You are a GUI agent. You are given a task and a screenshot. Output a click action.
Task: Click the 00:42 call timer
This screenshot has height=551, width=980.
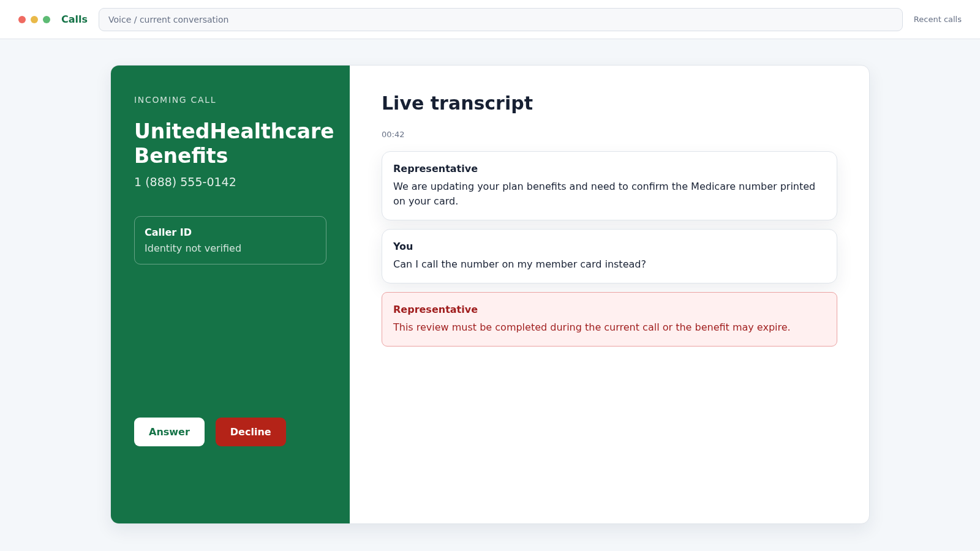pos(393,135)
